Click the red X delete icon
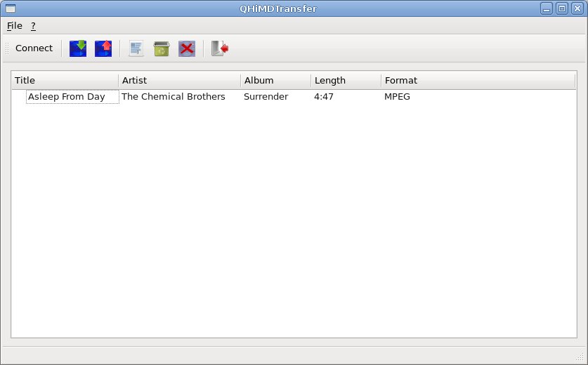 point(187,48)
